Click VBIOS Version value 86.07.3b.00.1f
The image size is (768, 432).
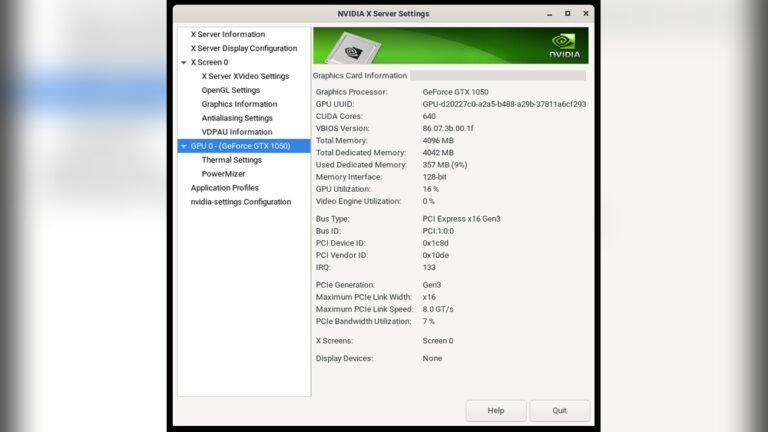pos(448,128)
